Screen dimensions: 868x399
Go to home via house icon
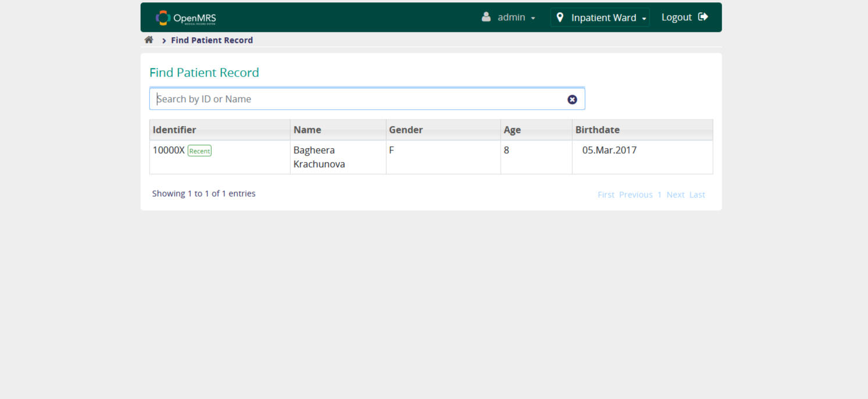point(149,40)
